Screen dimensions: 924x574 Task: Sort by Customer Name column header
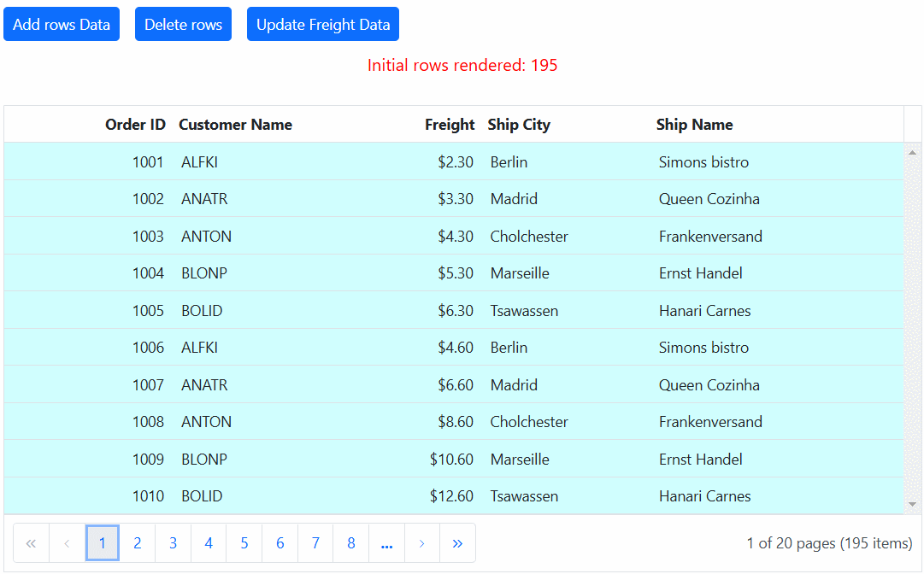[235, 125]
